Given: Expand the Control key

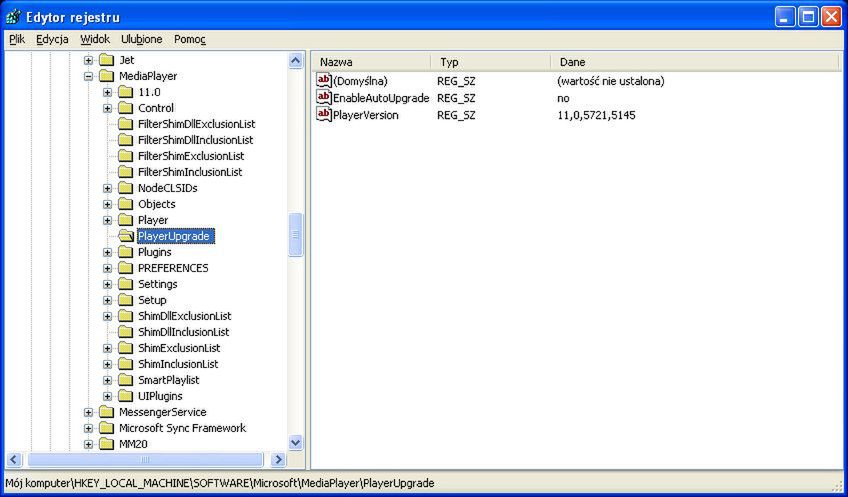Looking at the screenshot, I should pyautogui.click(x=107, y=108).
